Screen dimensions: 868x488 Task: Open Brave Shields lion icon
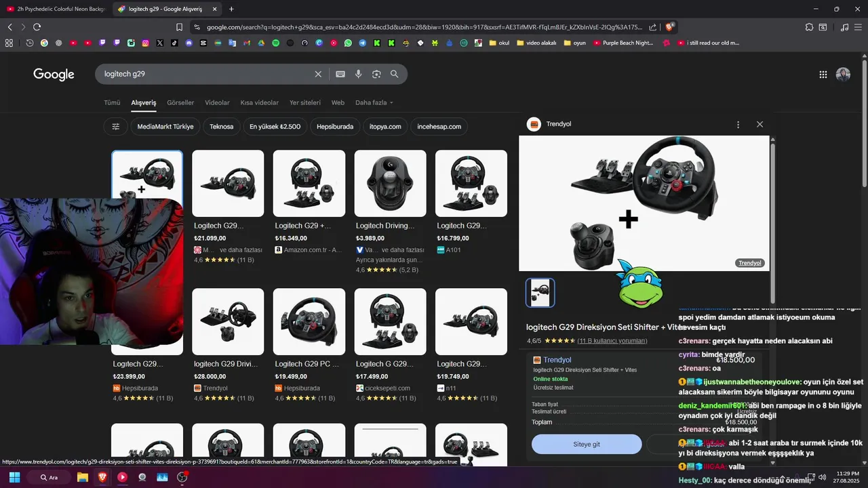tap(669, 27)
